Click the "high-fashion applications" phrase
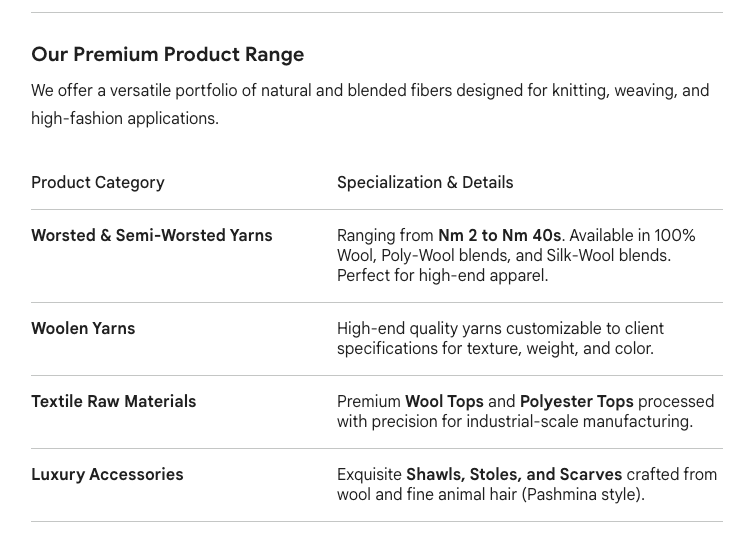This screenshot has height=539, width=749. click(x=124, y=119)
